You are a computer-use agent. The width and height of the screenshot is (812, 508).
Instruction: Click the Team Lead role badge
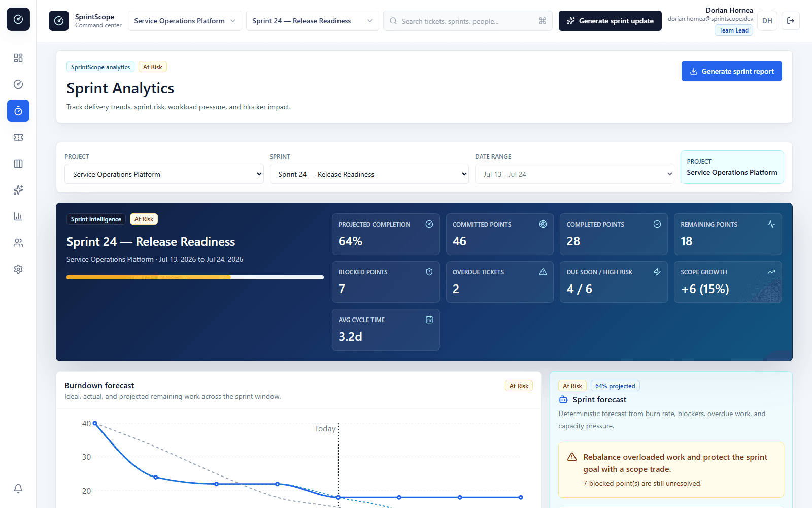point(734,30)
